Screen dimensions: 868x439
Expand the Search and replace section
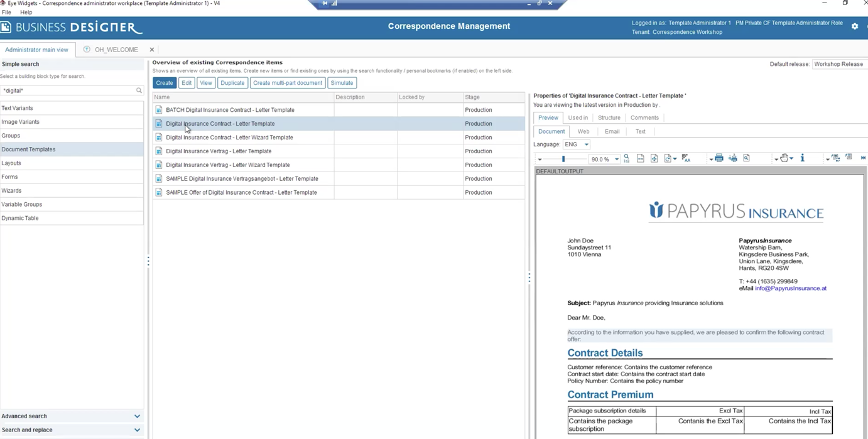(72, 430)
